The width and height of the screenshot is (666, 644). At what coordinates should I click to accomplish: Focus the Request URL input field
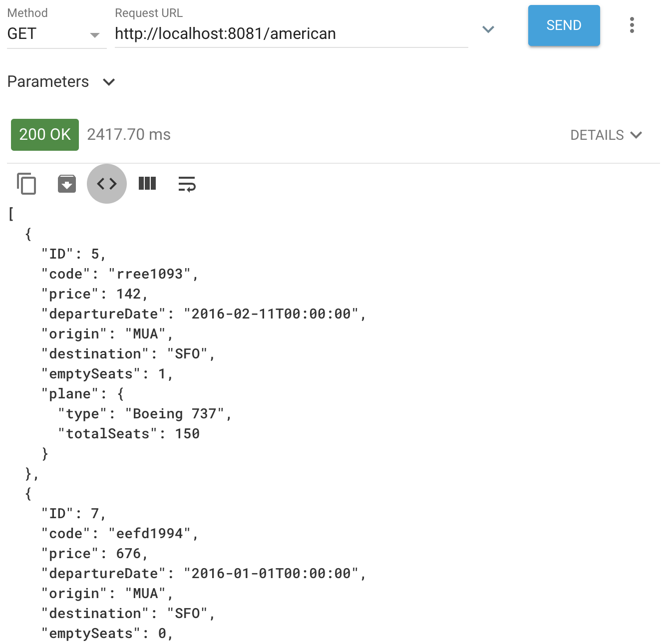292,34
